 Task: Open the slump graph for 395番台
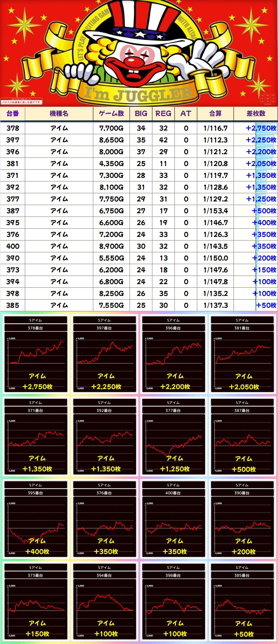pyautogui.click(x=36, y=519)
